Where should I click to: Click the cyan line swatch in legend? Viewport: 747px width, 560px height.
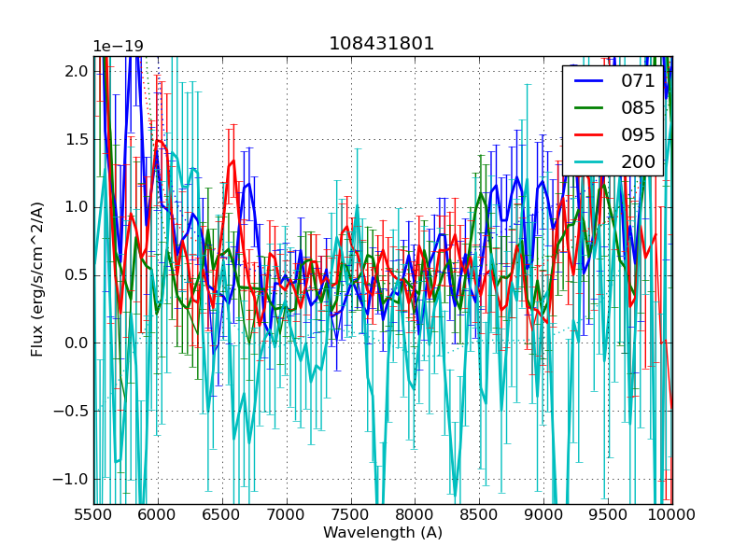591,162
